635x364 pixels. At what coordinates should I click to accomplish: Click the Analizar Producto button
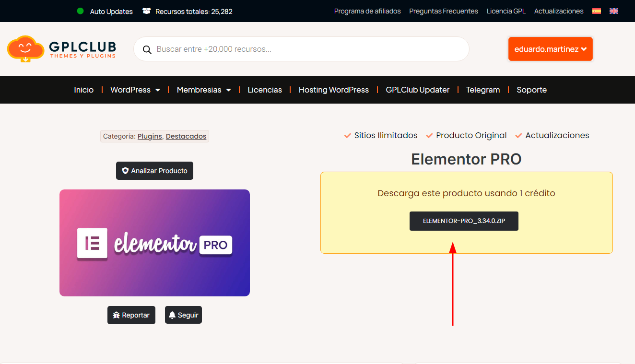pos(154,171)
